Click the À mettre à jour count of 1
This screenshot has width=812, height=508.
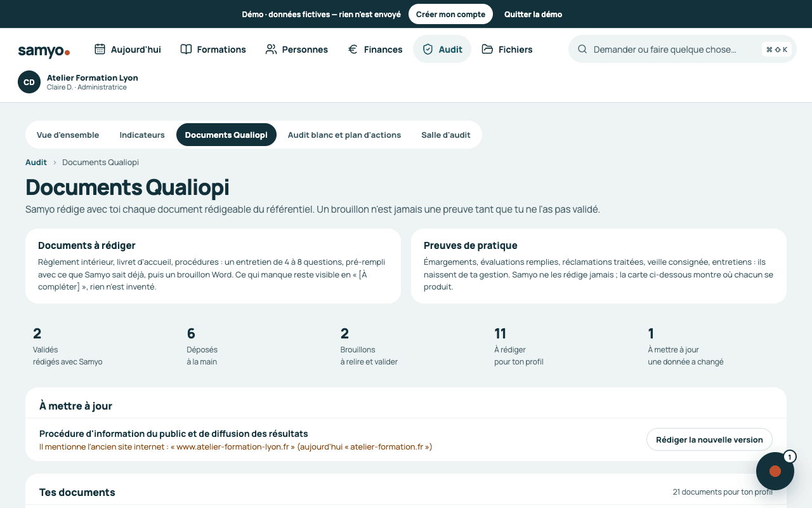pos(651,333)
